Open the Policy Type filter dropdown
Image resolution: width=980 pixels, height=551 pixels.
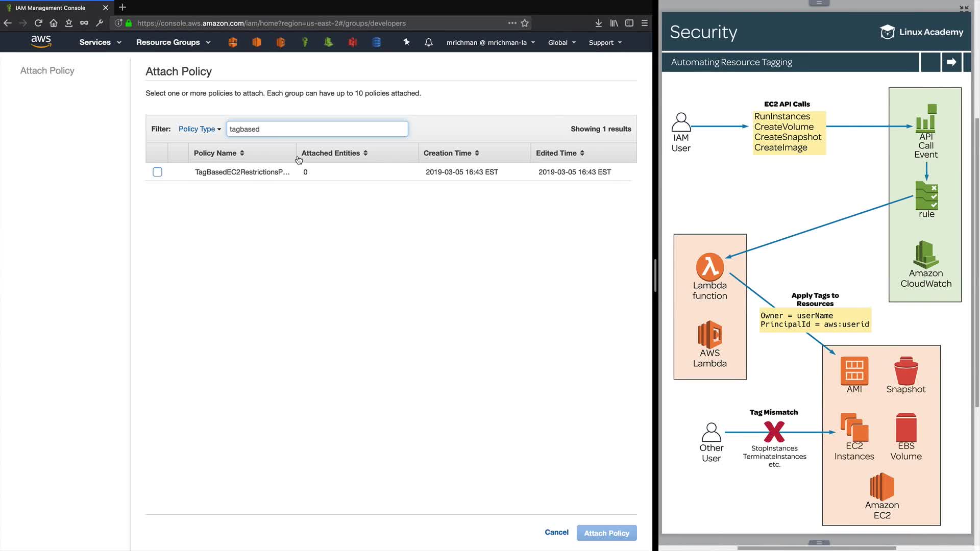click(200, 129)
